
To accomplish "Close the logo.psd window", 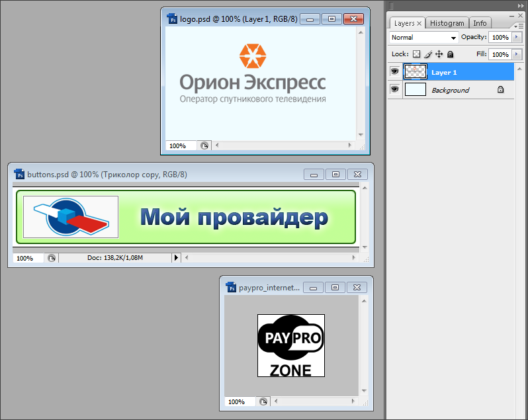I will click(353, 19).
